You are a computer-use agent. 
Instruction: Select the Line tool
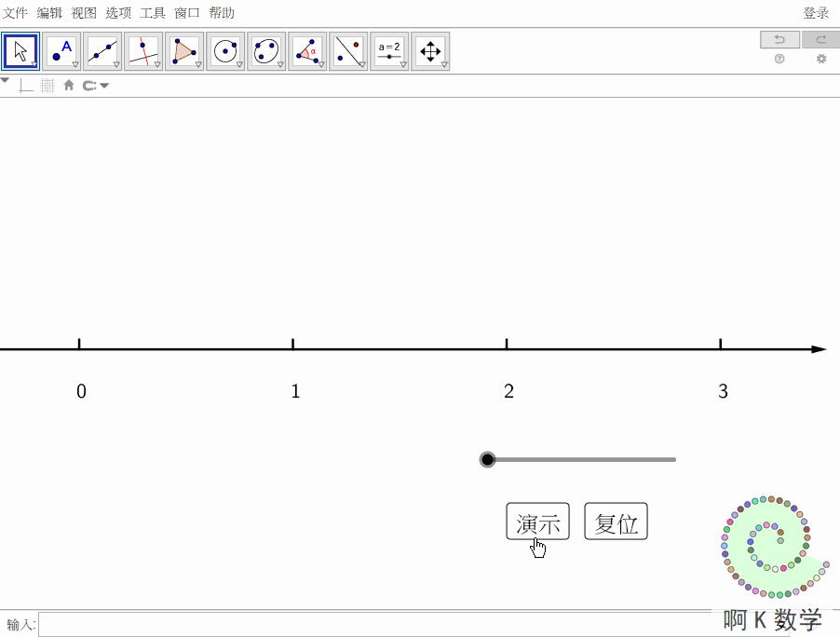pyautogui.click(x=102, y=50)
